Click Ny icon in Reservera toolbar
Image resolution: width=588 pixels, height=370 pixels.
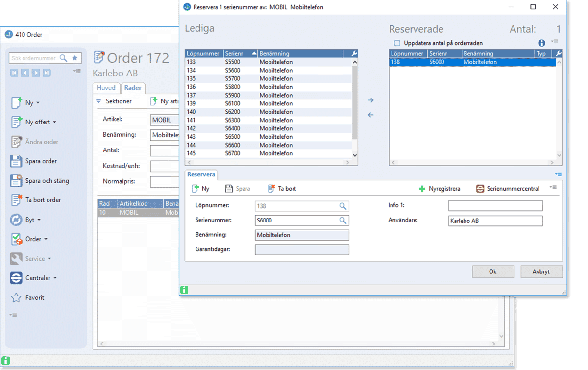[195, 189]
